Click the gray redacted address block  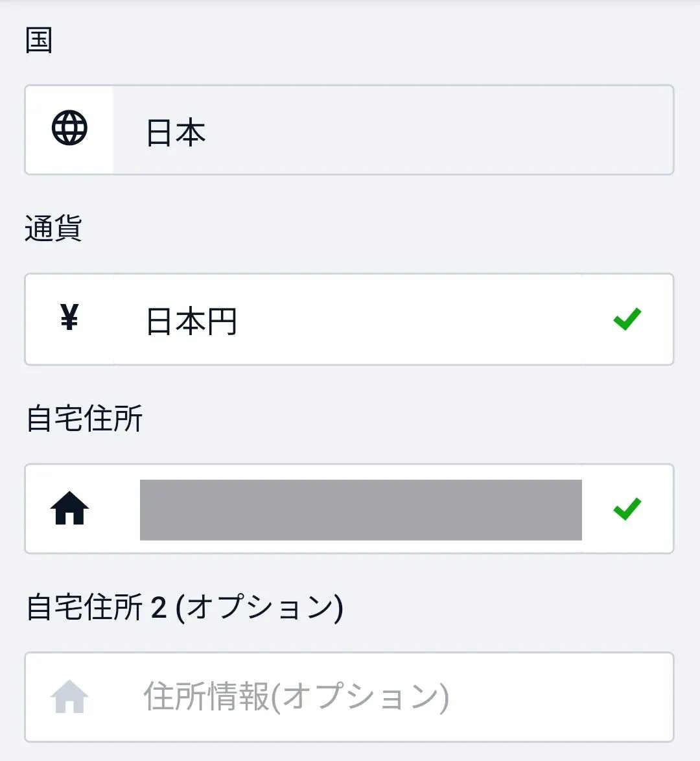[360, 509]
